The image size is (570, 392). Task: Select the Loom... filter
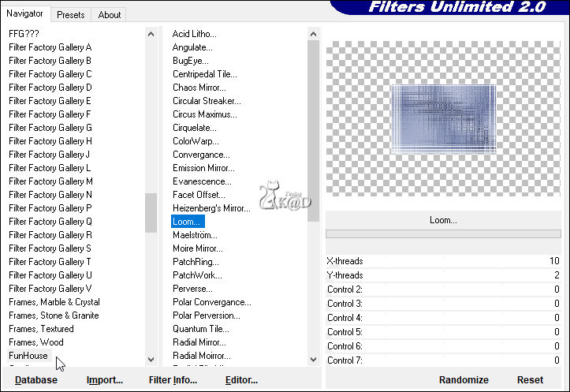(188, 222)
